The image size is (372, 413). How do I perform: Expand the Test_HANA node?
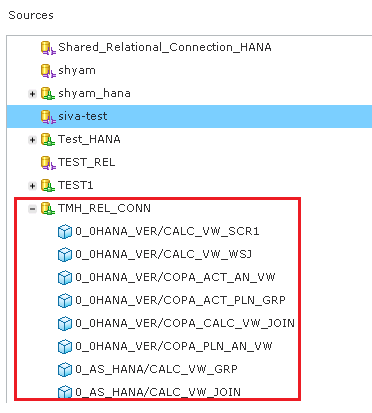point(32,140)
